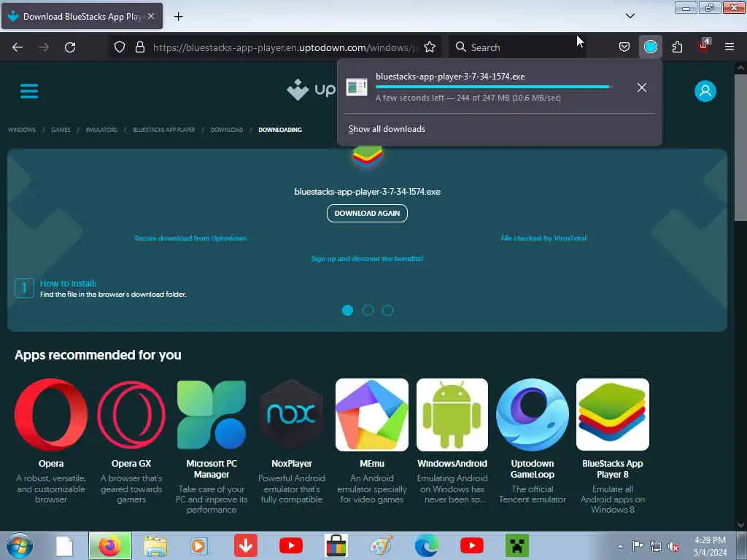The width and height of the screenshot is (747, 560).
Task: Click the Download Again button
Action: 368,214
